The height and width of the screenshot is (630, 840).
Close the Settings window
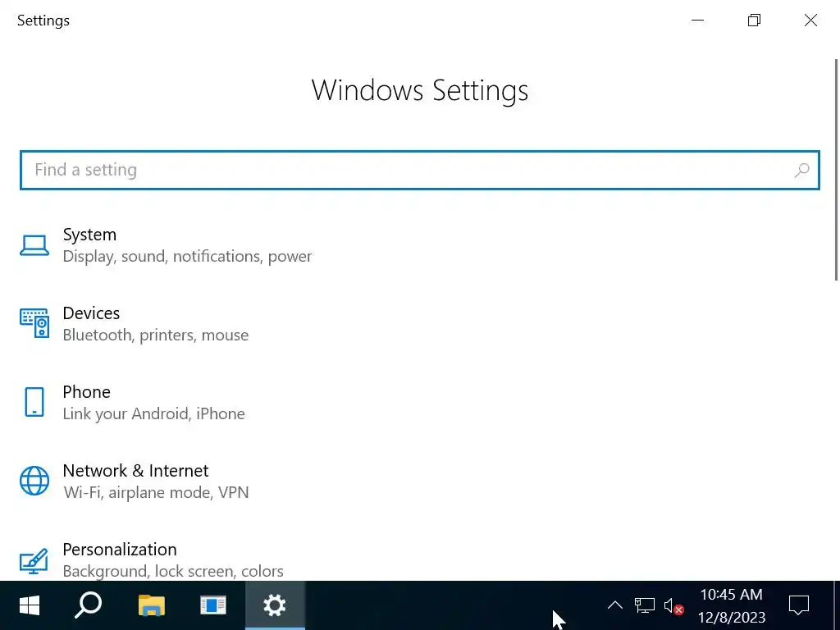(810, 21)
